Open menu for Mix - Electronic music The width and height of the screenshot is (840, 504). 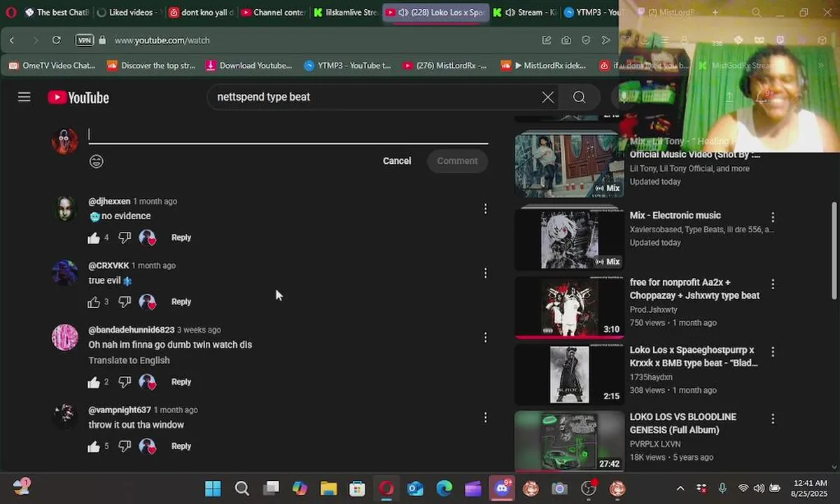coord(773,217)
